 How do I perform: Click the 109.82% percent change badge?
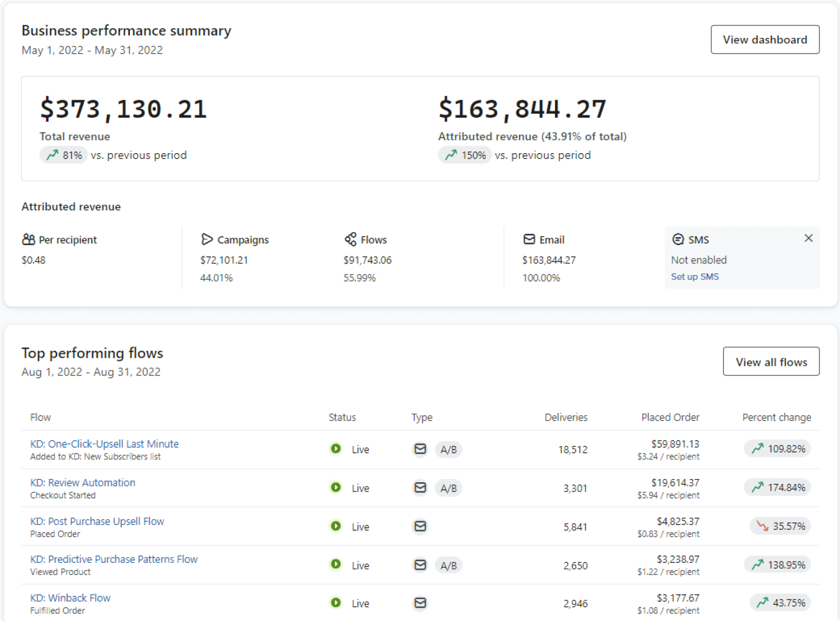click(777, 449)
